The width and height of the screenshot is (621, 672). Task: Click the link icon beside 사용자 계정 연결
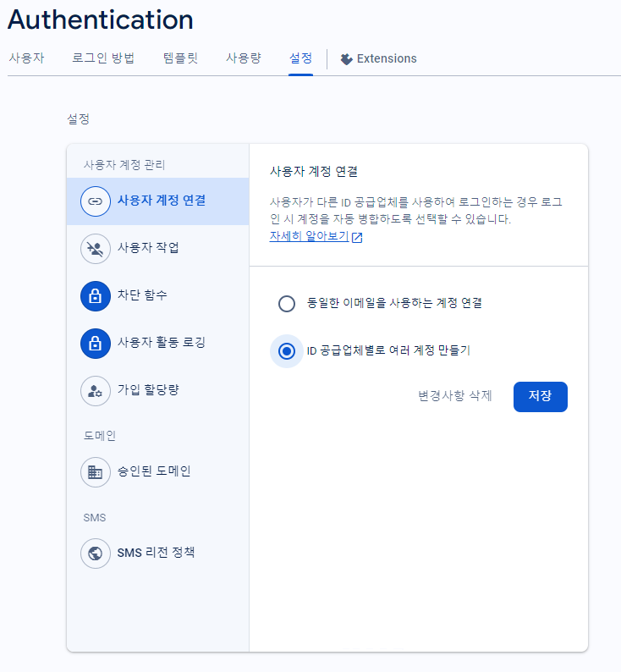pos(95,201)
